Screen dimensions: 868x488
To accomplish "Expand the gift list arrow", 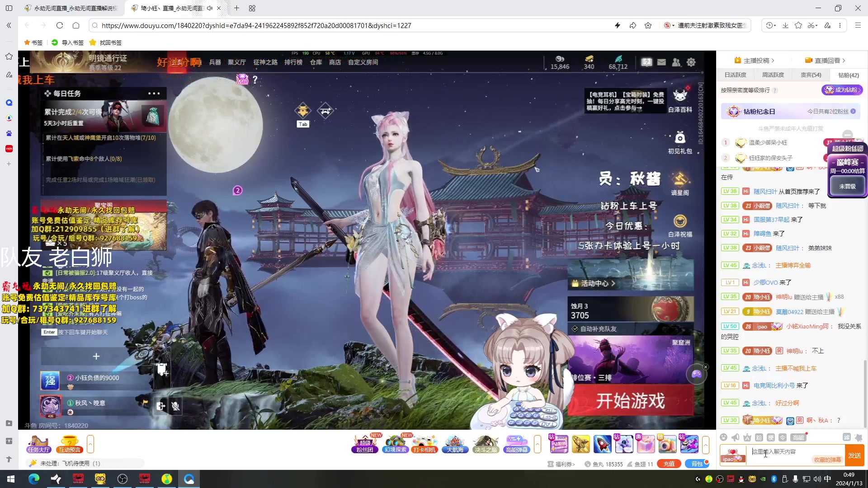I will (705, 444).
